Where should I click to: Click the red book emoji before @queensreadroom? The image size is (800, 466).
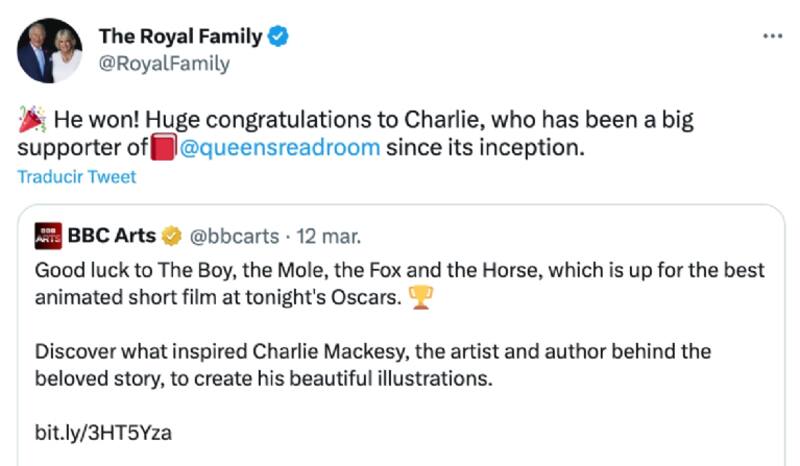pos(164,149)
